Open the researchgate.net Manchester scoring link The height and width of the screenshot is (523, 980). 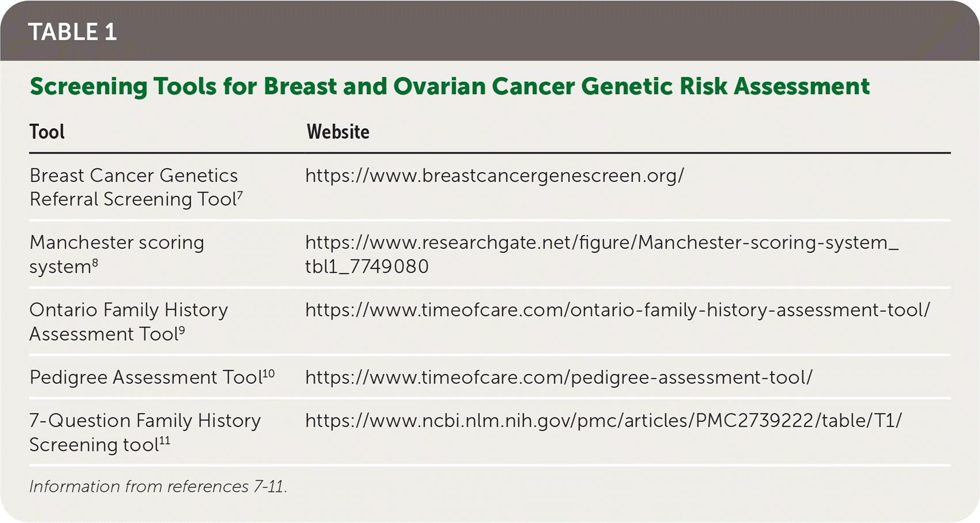click(601, 254)
